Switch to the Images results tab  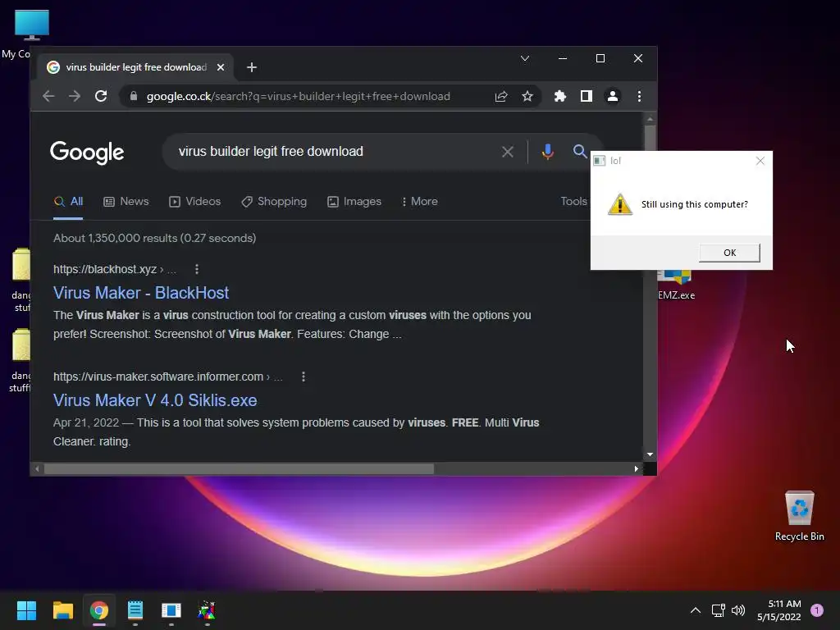click(354, 202)
